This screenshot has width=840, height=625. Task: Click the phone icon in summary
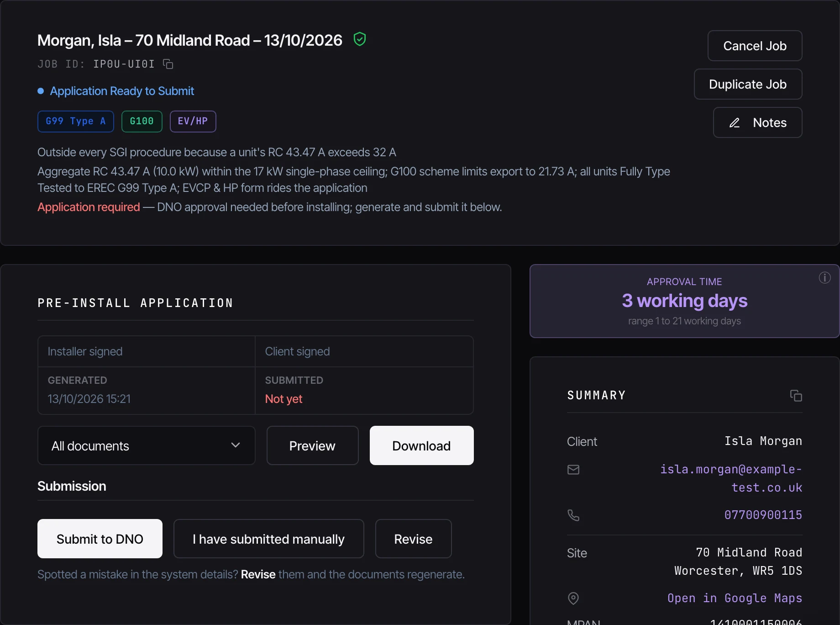point(573,515)
